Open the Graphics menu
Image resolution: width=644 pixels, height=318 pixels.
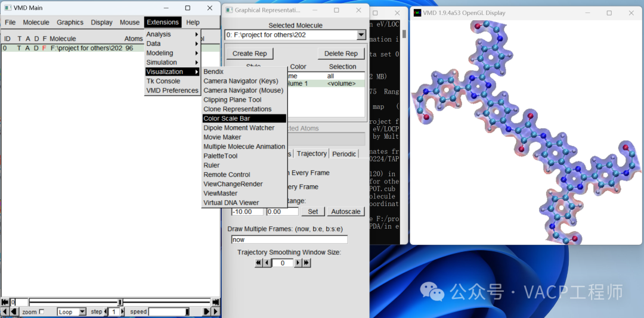coord(70,22)
